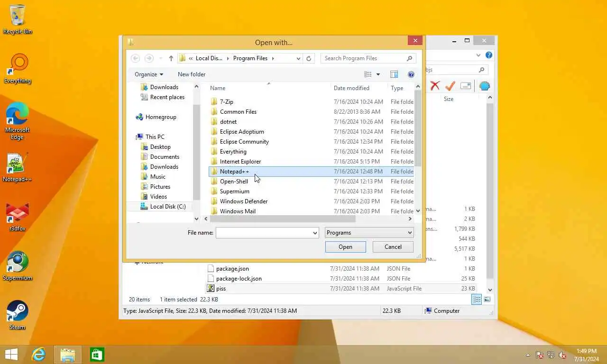Switch to File Explorer on the taskbar
Image resolution: width=607 pixels, height=364 pixels.
[68, 354]
